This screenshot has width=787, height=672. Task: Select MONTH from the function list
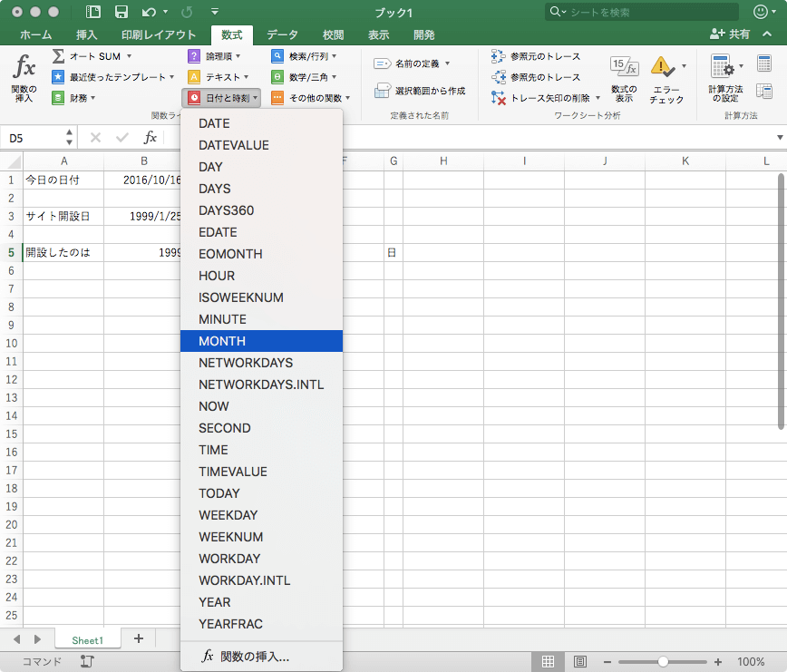(x=261, y=341)
